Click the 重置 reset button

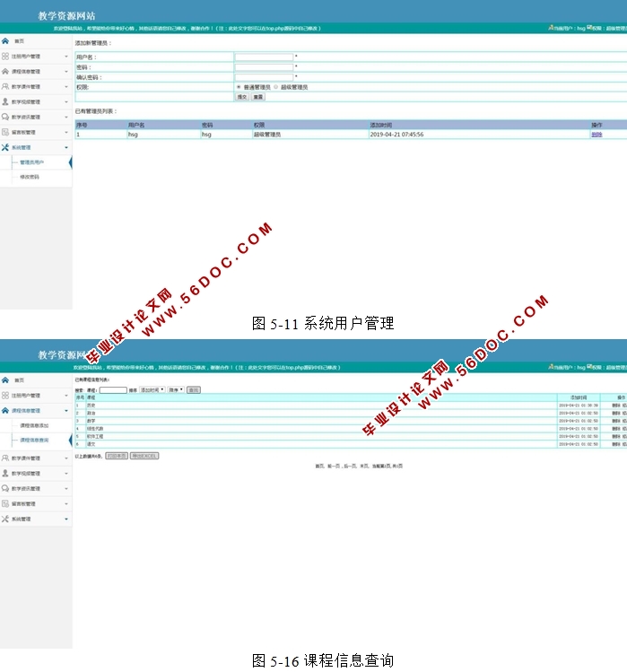(258, 97)
